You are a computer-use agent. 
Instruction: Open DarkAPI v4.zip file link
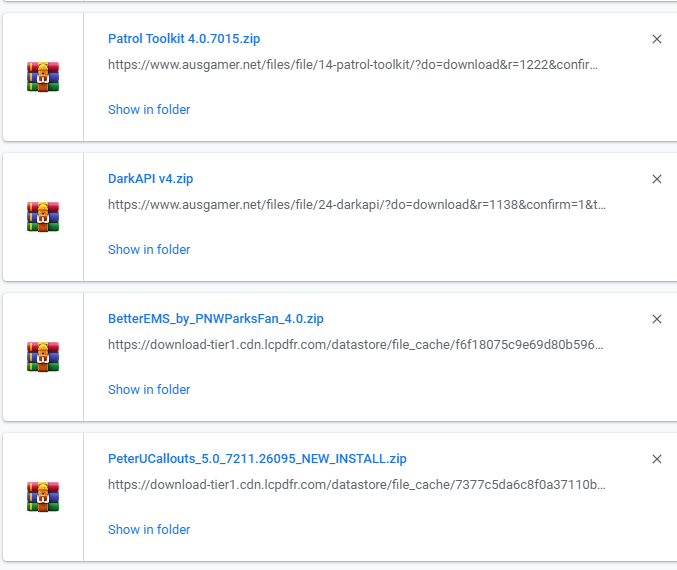click(x=150, y=179)
